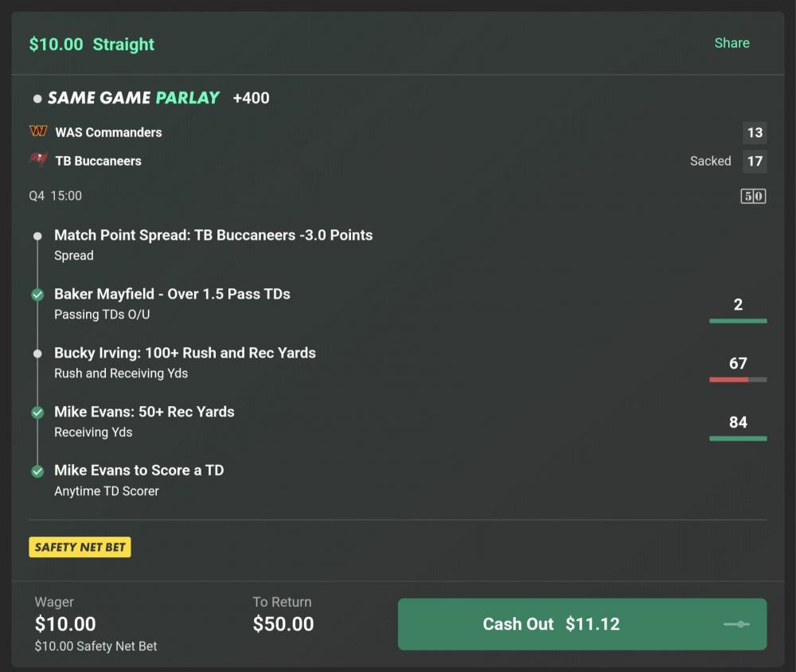Click Baker Mayfield's pass TDs progress bar
Viewport: 796px width, 672px height.
pyautogui.click(x=738, y=321)
